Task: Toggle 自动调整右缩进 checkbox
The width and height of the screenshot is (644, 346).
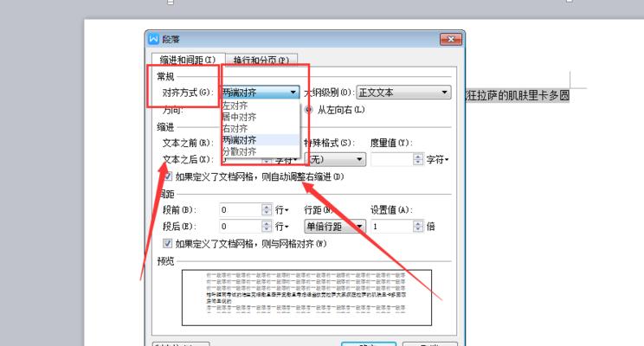Action: 168,176
